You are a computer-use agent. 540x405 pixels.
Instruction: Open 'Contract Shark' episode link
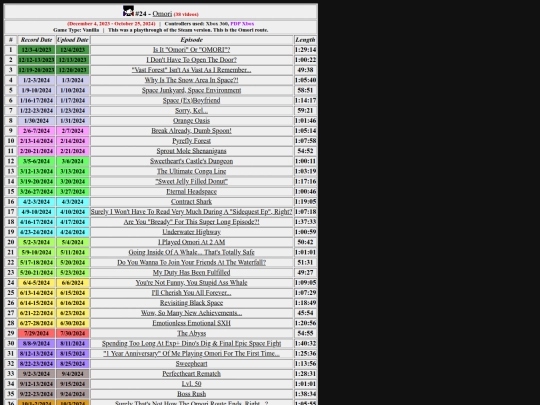[x=191, y=202]
